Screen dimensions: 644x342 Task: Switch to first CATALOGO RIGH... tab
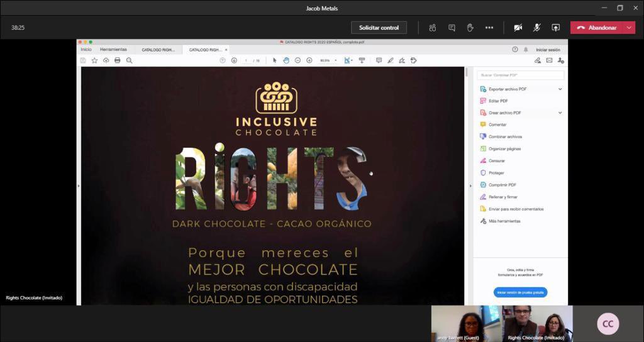click(158, 50)
